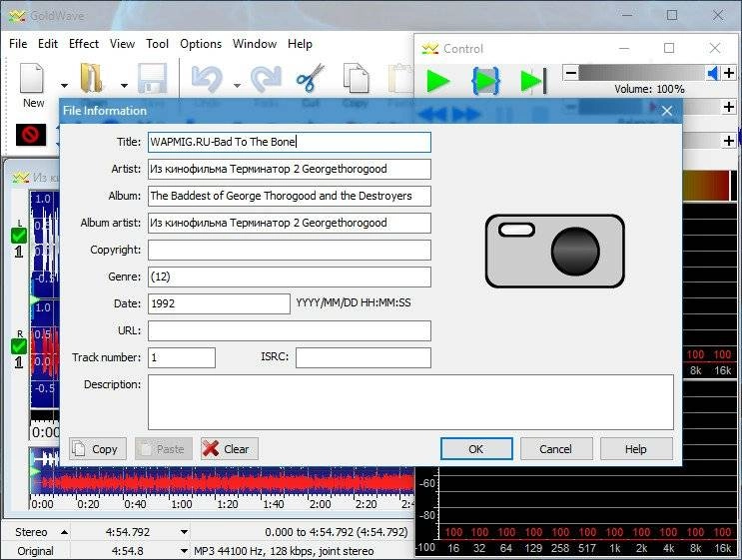This screenshot has width=742, height=560.
Task: Click the blue speaker volume icon
Action: pos(713,73)
